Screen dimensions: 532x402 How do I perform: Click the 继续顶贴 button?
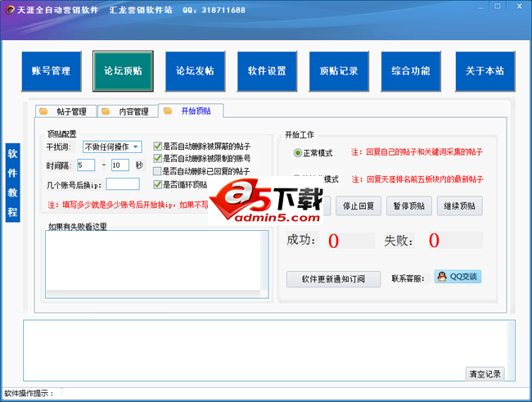(459, 206)
